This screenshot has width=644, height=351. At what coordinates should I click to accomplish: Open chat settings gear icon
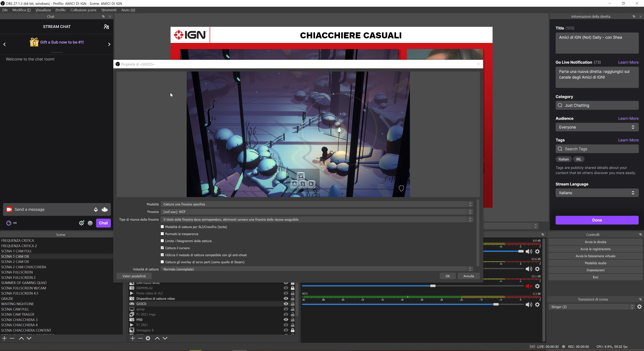click(x=82, y=223)
